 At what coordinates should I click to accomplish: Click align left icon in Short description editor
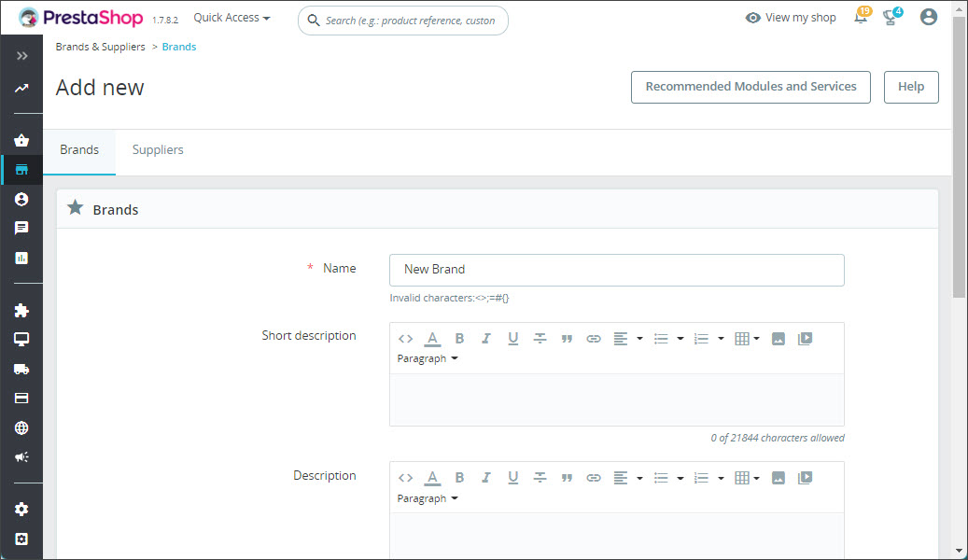621,339
